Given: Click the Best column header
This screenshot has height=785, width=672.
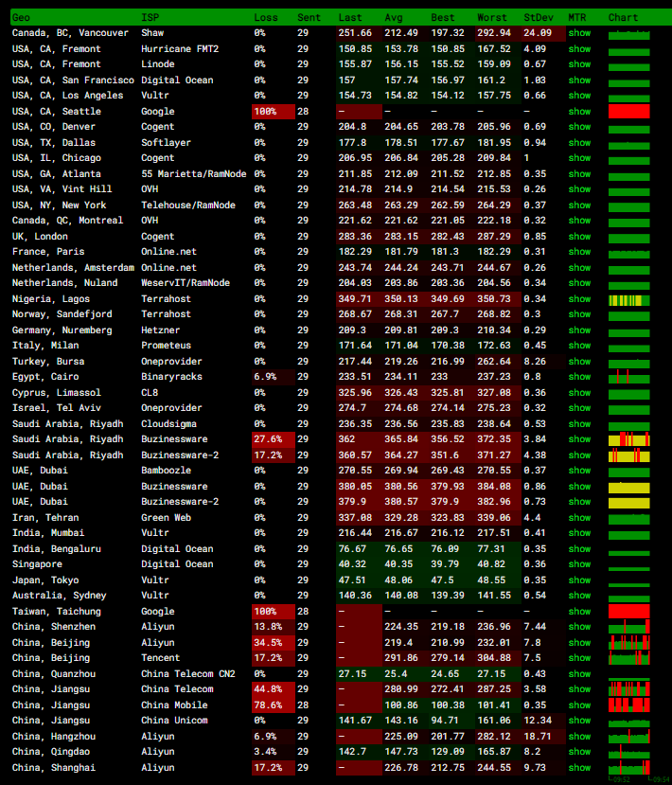Looking at the screenshot, I should (443, 18).
